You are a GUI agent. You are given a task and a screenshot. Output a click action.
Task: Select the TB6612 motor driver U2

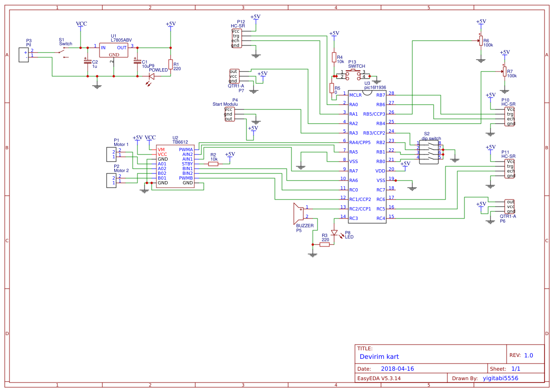click(x=174, y=164)
